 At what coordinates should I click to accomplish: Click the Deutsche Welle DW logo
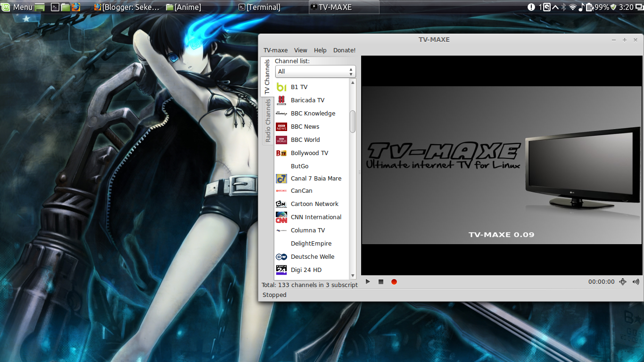click(281, 257)
